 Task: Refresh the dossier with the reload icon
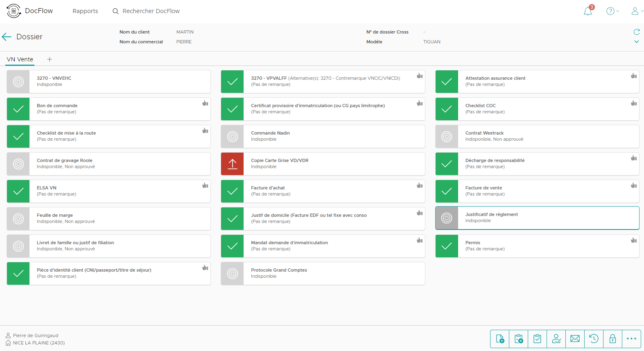coord(637,32)
